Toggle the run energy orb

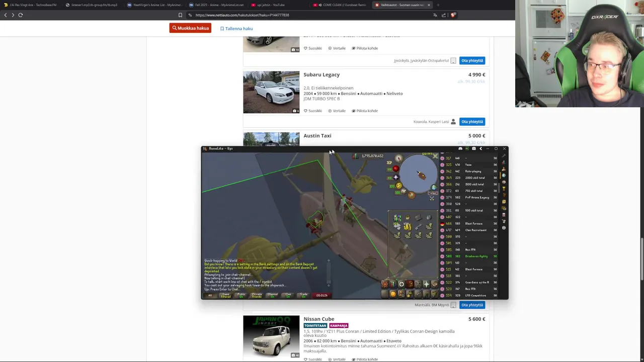point(399,186)
